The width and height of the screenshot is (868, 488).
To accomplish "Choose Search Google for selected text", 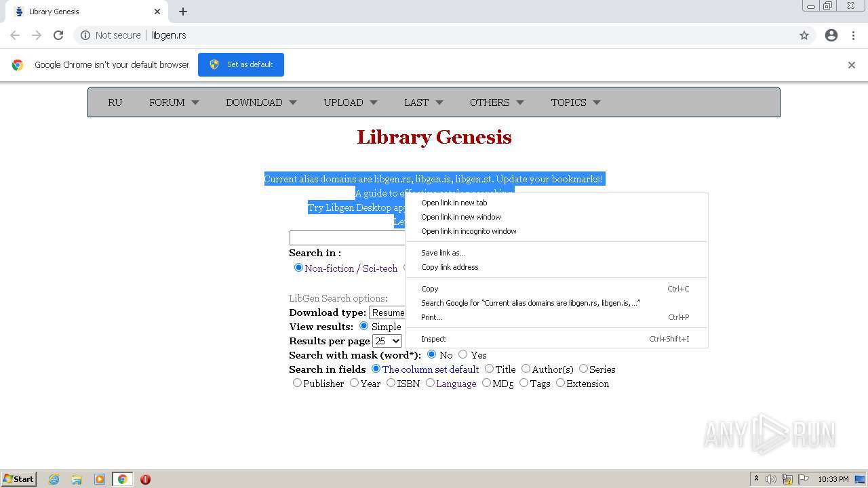I will pyautogui.click(x=556, y=303).
